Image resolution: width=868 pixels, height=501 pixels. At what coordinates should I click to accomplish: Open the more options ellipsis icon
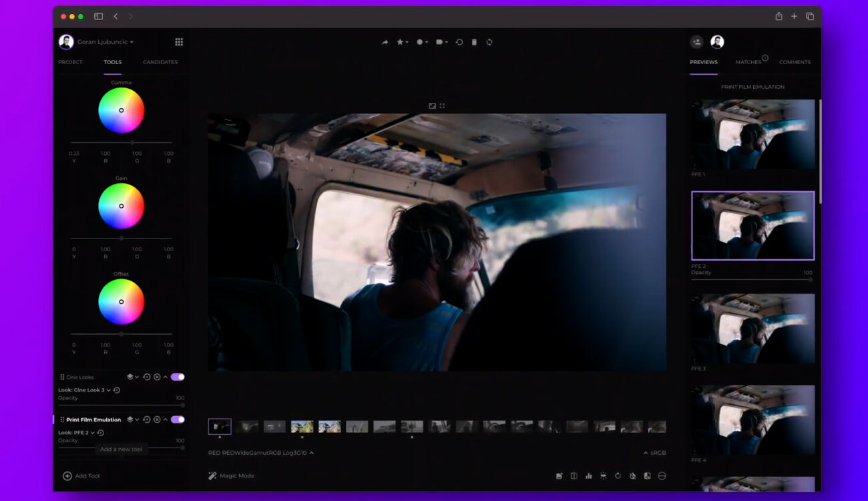pos(662,476)
